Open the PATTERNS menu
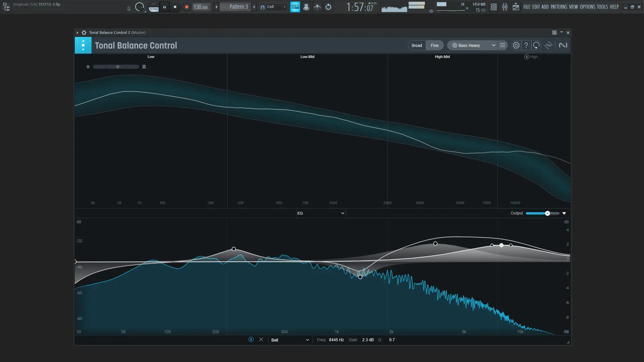 (559, 7)
